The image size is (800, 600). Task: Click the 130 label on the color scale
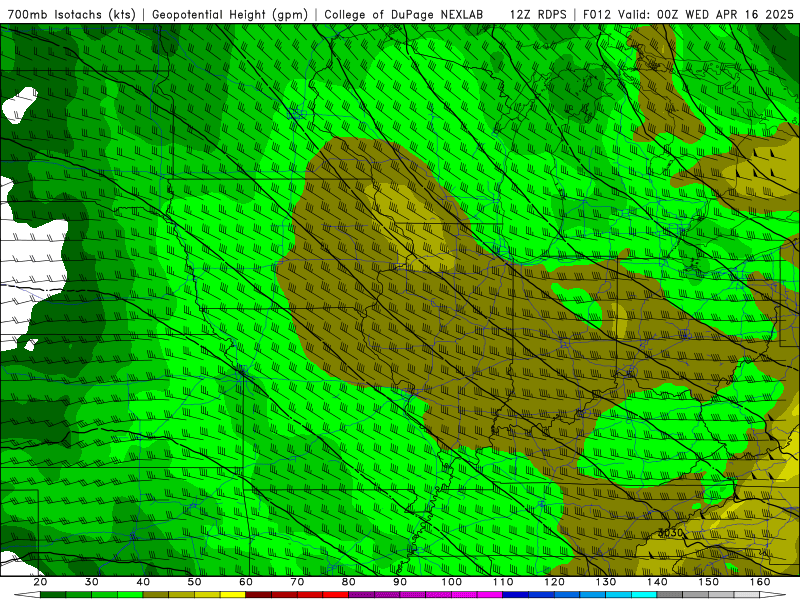coord(606,582)
